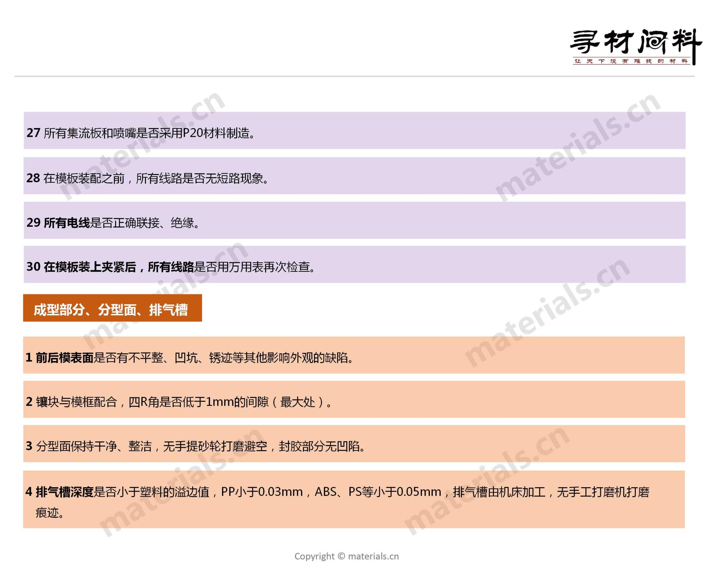Viewport: 728px width, 564px height.
Task: Click item 29 所有电线 bold text
Action: [x=67, y=223]
